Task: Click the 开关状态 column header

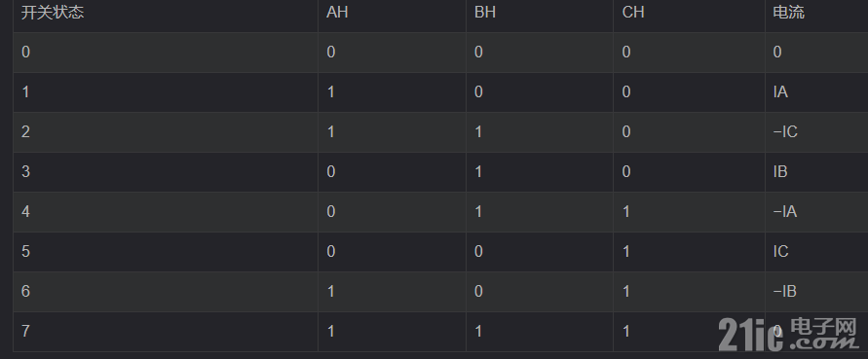Action: [x=53, y=13]
